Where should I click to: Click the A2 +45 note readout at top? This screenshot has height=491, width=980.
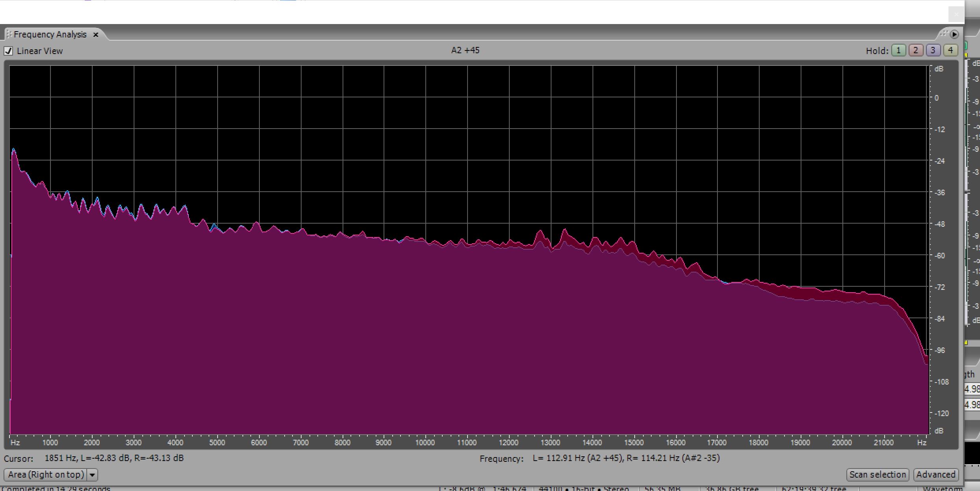(x=465, y=50)
